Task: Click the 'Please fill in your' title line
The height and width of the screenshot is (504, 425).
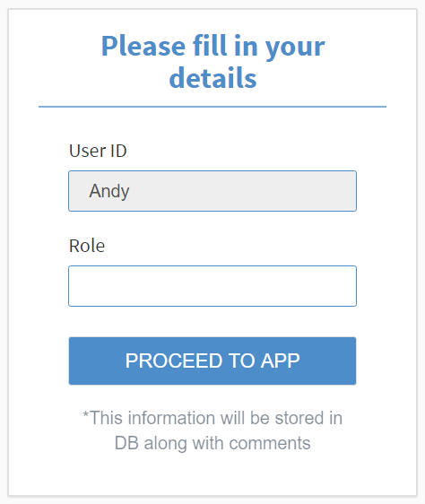Action: point(212,47)
